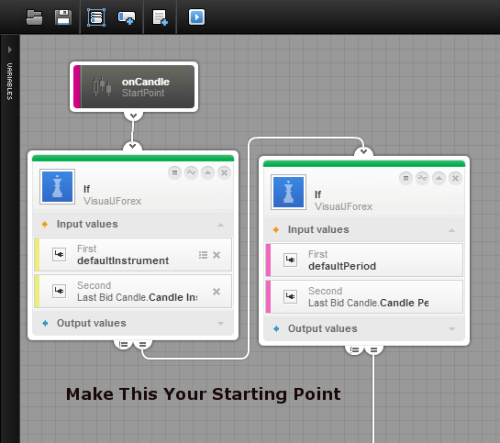Minimize the left If block with up arrow
Screen dimensions: 500x443
(208, 173)
